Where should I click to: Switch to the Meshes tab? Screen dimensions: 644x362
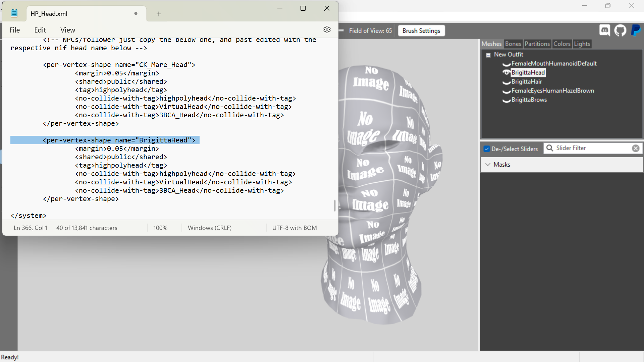[x=491, y=44]
